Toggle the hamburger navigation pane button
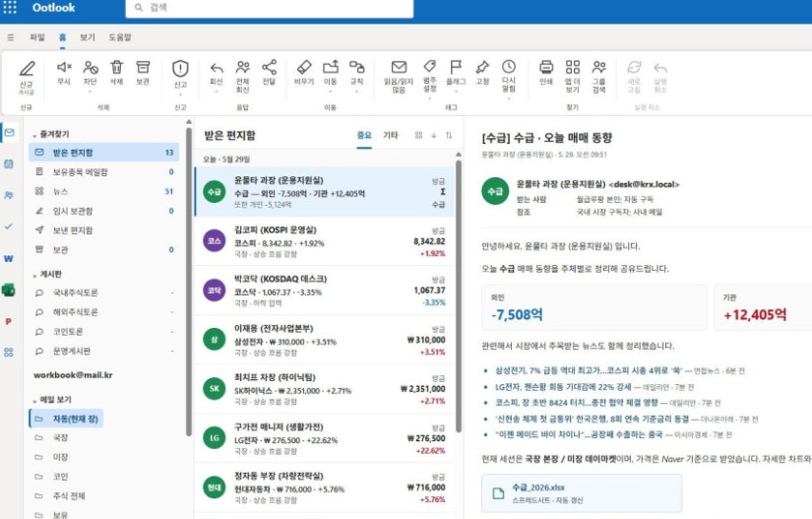This screenshot has height=519, width=812. click(x=11, y=37)
